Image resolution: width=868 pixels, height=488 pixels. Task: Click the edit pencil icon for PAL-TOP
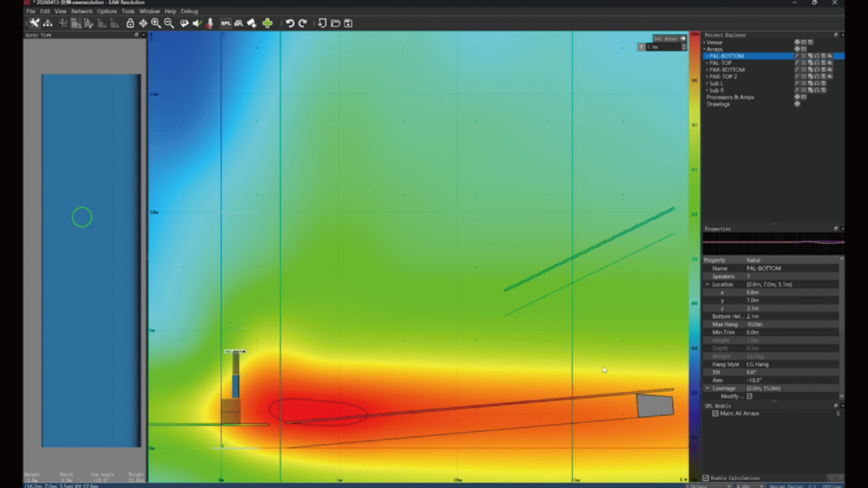point(797,63)
